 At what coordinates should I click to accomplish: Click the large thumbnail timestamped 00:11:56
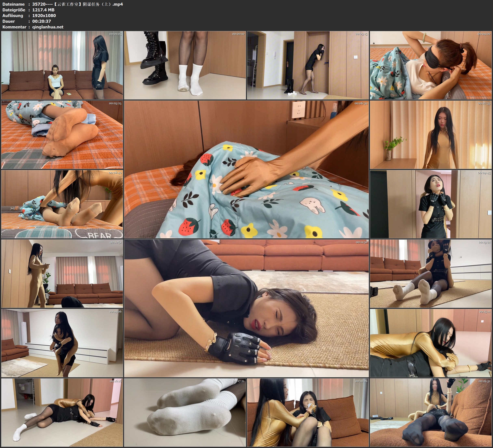246,308
